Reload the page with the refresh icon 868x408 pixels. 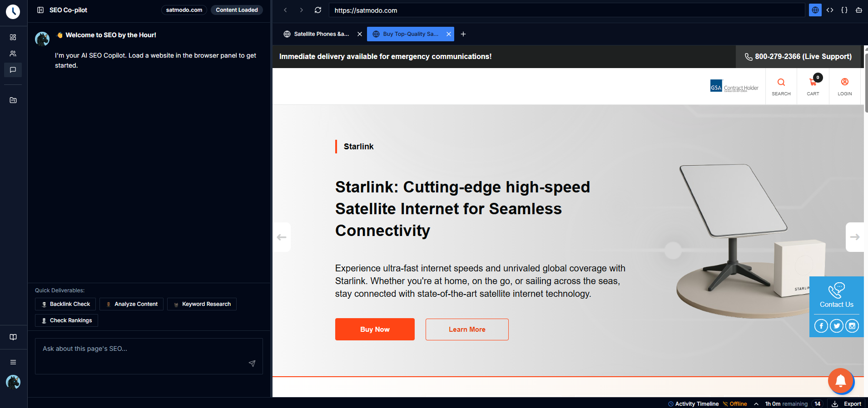(x=318, y=10)
